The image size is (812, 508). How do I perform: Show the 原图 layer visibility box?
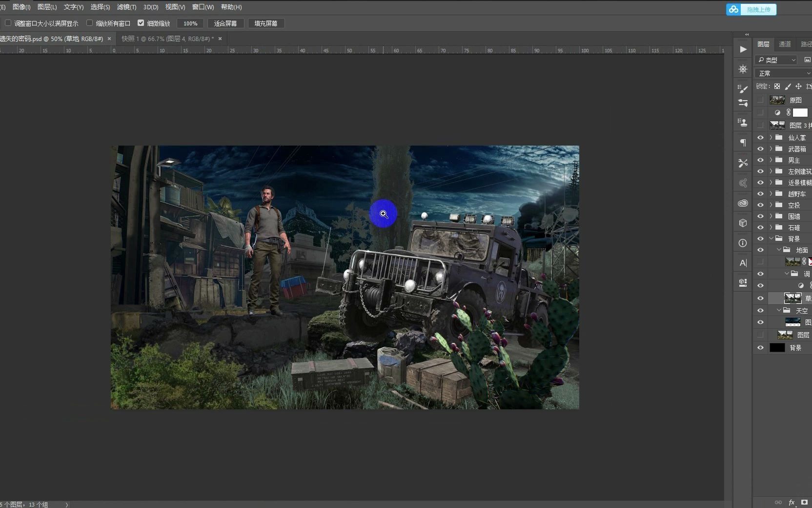pyautogui.click(x=760, y=100)
